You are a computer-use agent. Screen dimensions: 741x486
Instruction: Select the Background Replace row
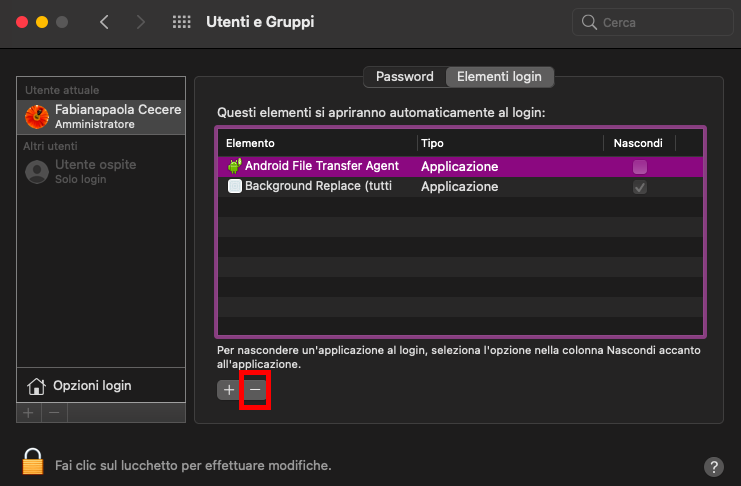click(x=460, y=186)
